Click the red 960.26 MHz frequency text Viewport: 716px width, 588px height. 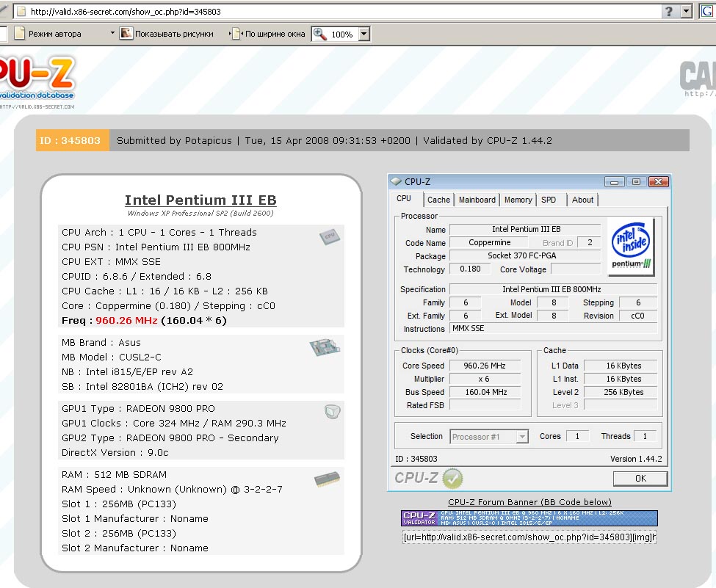pyautogui.click(x=126, y=321)
